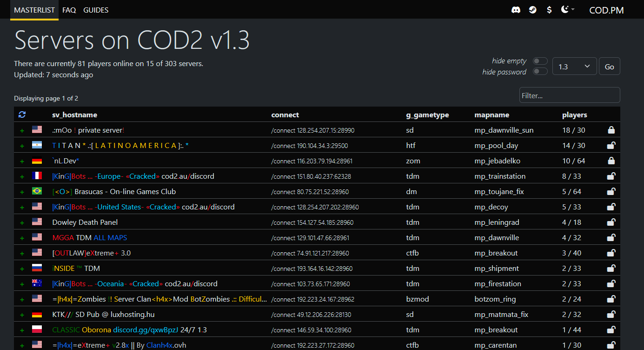Click the US flag for Dowley Death Panel
The image size is (644, 350).
click(37, 222)
